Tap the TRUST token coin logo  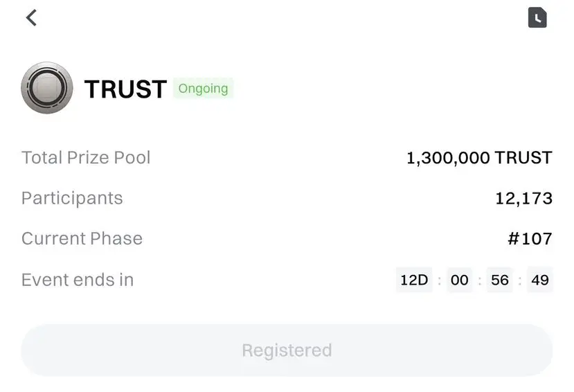point(47,88)
